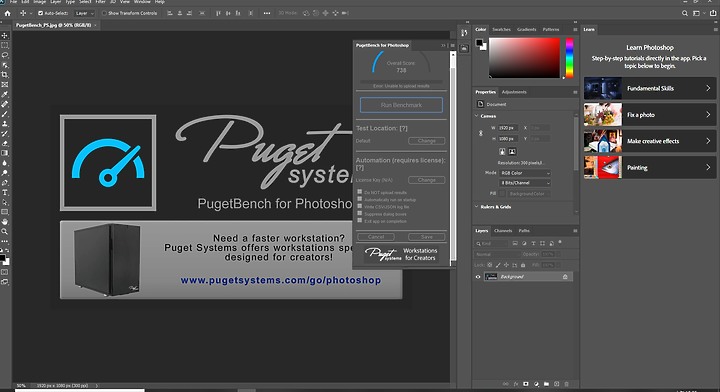
Task: Open the RGB Color mode dropdown
Action: tap(525, 173)
